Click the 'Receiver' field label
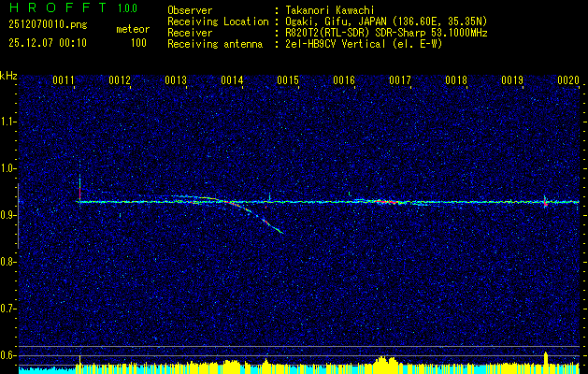The height and width of the screenshot is (374, 588). (190, 33)
